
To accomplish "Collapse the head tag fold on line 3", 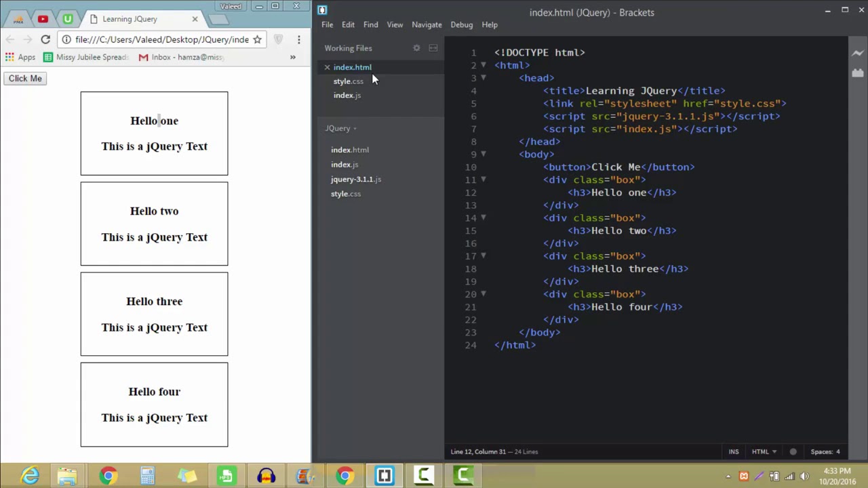I will click(x=484, y=78).
